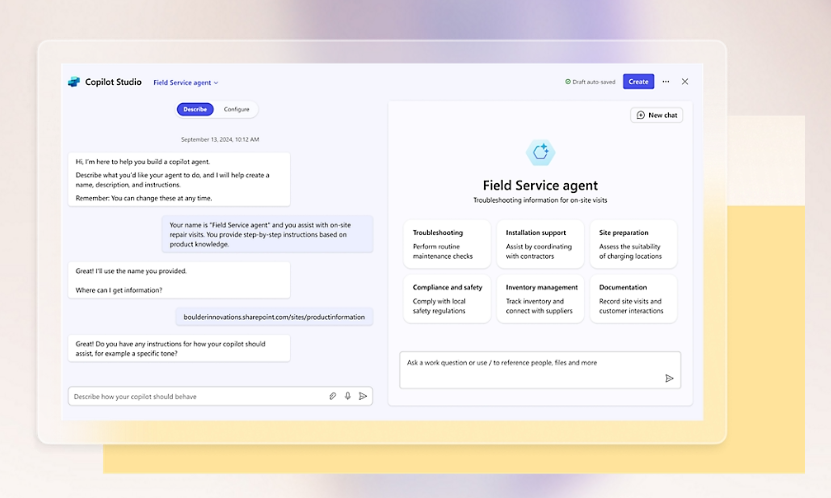Open the Field Service agent dropdown
Screen dimensions: 831x498
(x=185, y=83)
